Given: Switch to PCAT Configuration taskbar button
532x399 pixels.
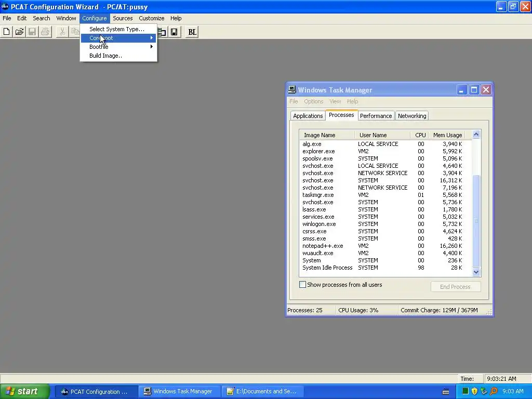Looking at the screenshot, I should [96, 392].
